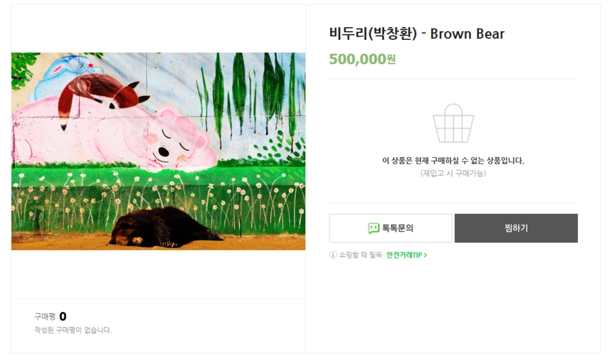Click the chevron arrow after 안전거래TIP
612x364 pixels.
[x=426, y=255]
